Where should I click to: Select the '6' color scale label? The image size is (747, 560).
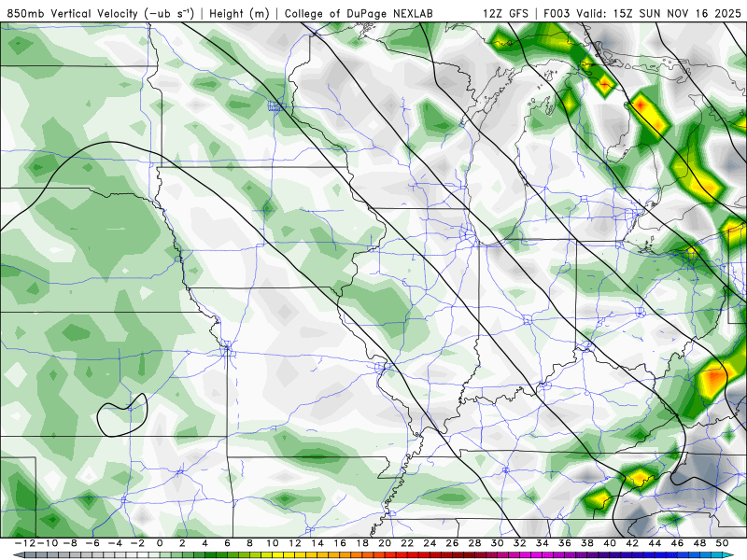[x=227, y=543]
